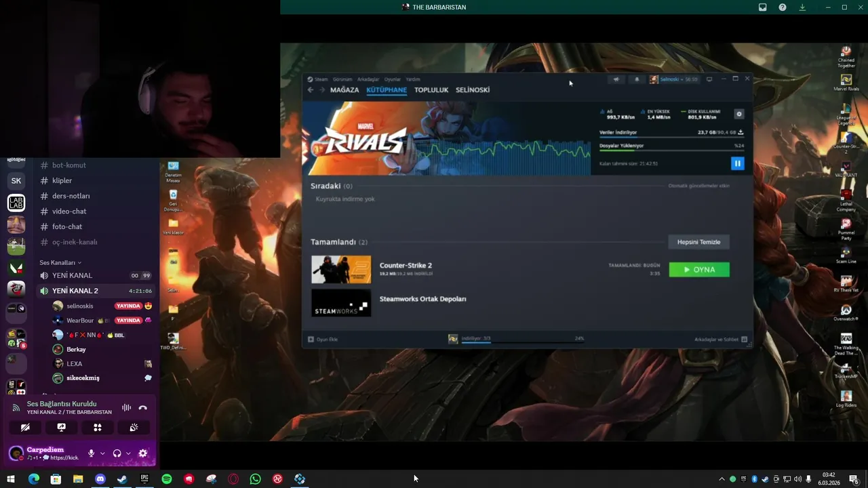Open the SELINOSKI profile tab in Steam

pyautogui.click(x=473, y=89)
